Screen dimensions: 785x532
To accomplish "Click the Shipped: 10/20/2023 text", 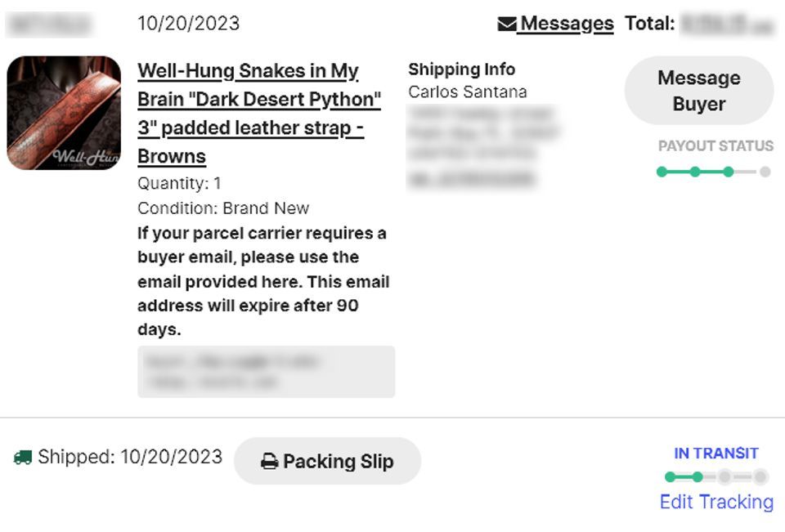I will click(x=130, y=457).
